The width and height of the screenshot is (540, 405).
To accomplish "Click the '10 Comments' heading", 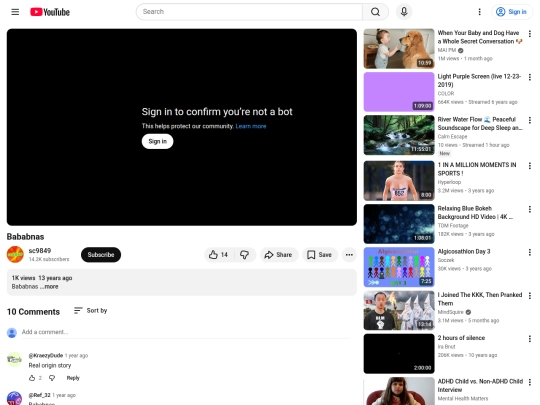I will coord(33,312).
